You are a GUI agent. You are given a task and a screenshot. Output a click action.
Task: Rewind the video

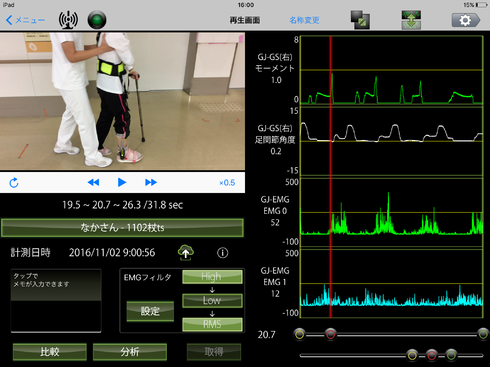[x=93, y=182]
